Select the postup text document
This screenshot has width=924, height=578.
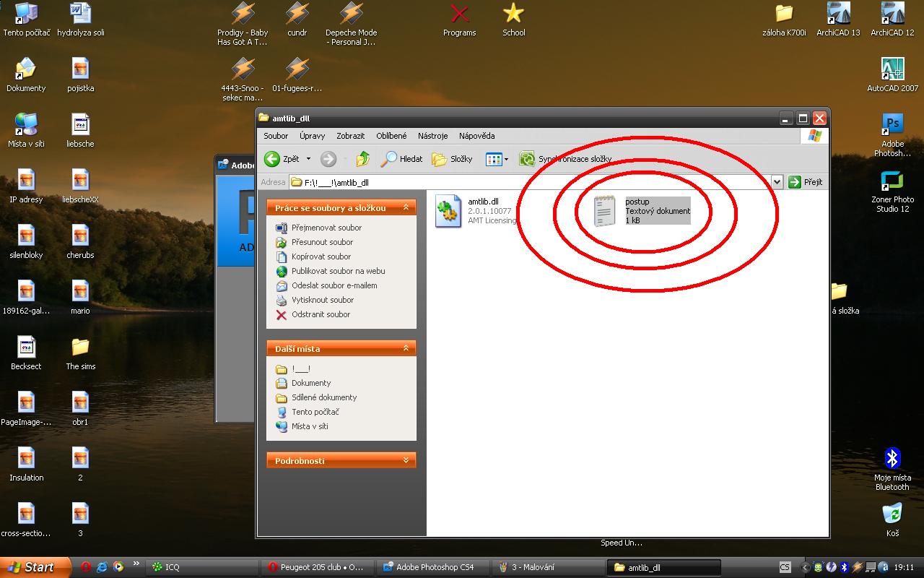[x=605, y=211]
